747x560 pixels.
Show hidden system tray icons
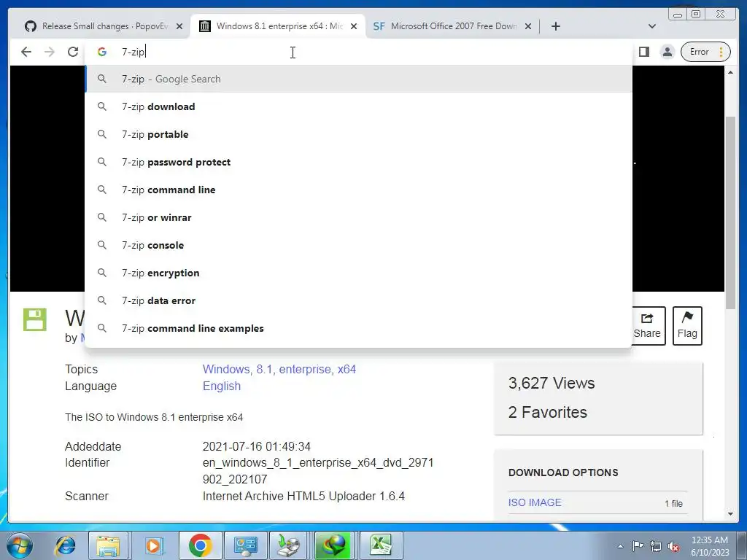(620, 546)
